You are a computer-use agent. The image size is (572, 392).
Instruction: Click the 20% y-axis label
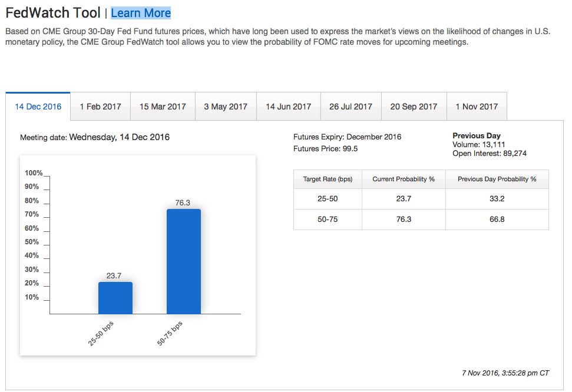pyautogui.click(x=32, y=283)
